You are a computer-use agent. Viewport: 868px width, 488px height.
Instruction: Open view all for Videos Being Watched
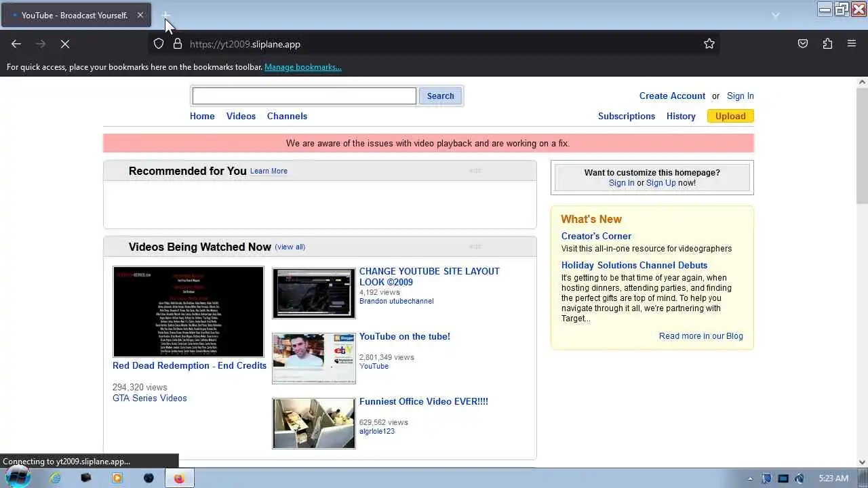point(290,247)
